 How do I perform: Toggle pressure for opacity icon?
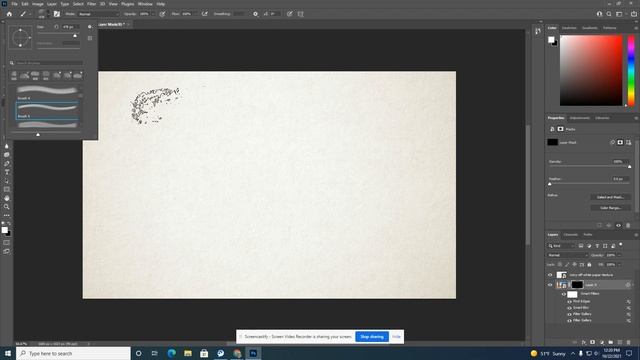click(162, 14)
